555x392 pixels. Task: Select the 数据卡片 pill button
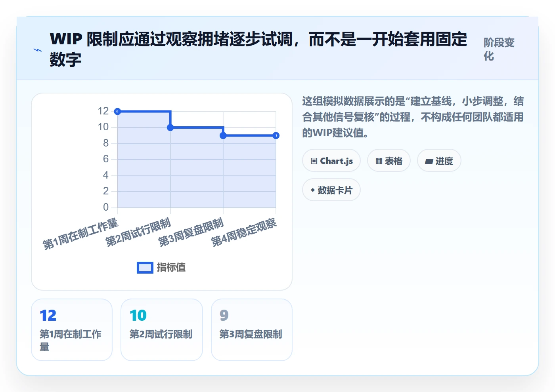(x=331, y=190)
